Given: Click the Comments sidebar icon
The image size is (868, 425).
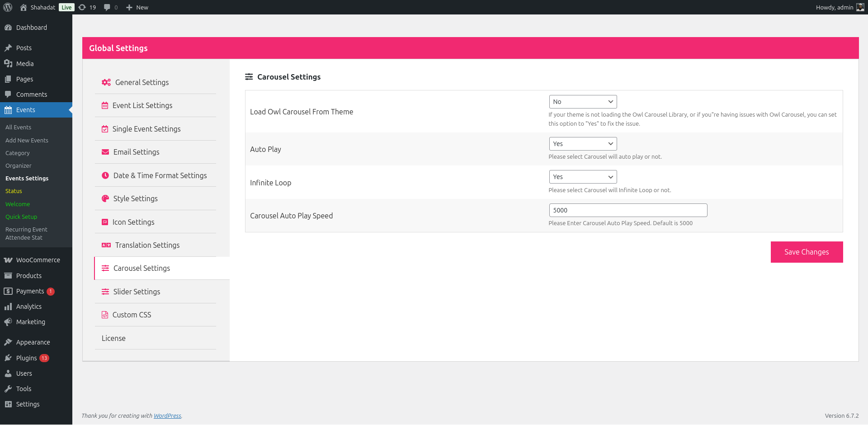Looking at the screenshot, I should click(8, 94).
